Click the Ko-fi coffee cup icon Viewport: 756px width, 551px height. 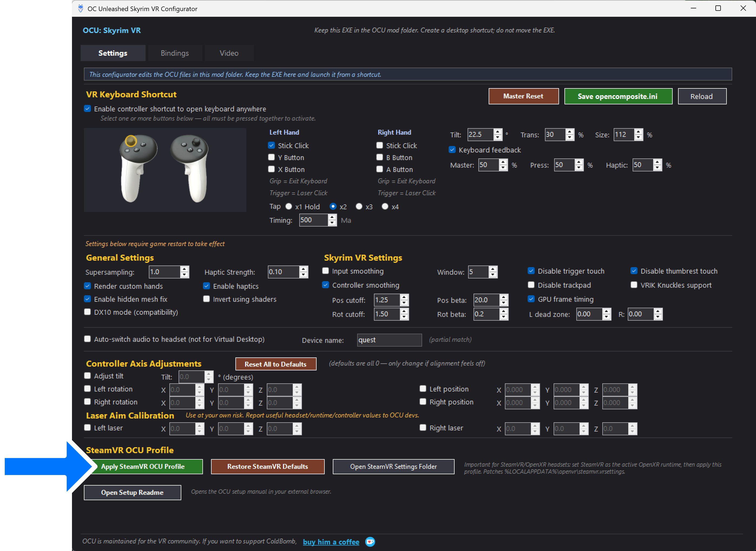coord(370,542)
